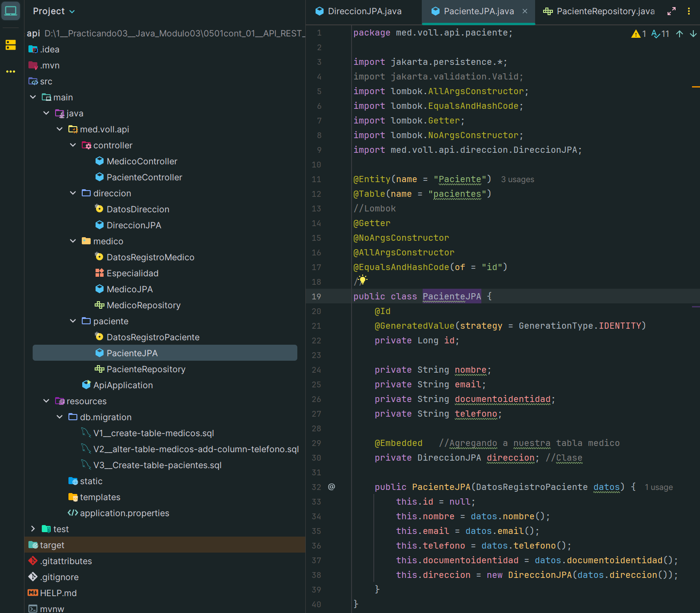Viewport: 700px width, 613px height.
Task: Click line number 19 in gutter
Action: pos(316,296)
